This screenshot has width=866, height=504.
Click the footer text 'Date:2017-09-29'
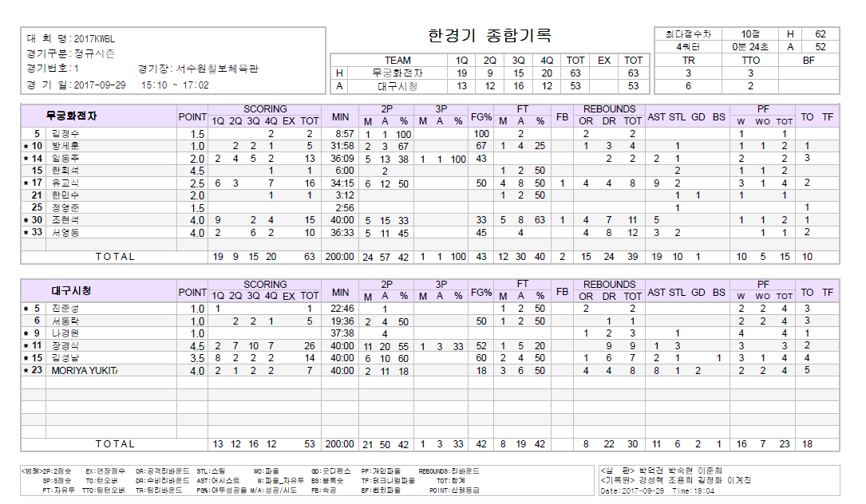[x=632, y=490]
